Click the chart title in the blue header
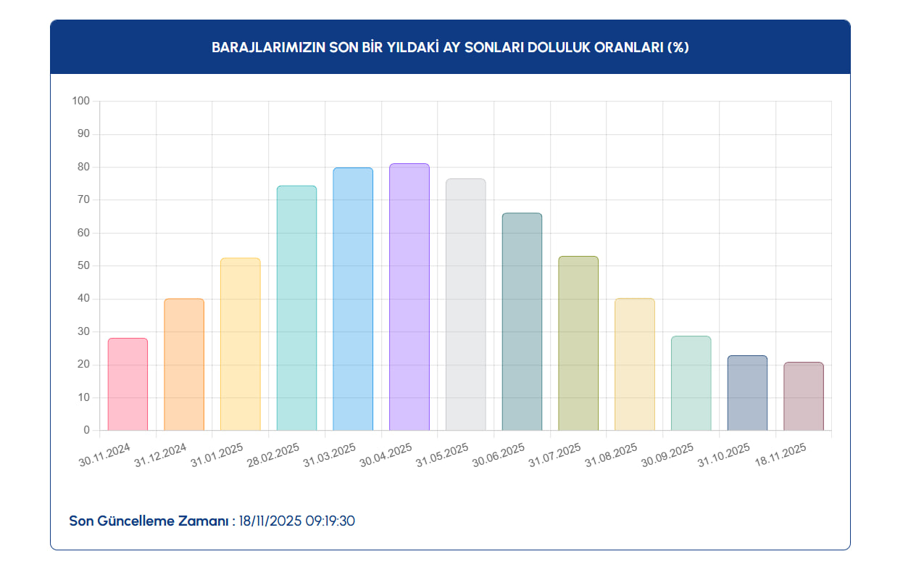924x575 pixels. pyautogui.click(x=450, y=47)
